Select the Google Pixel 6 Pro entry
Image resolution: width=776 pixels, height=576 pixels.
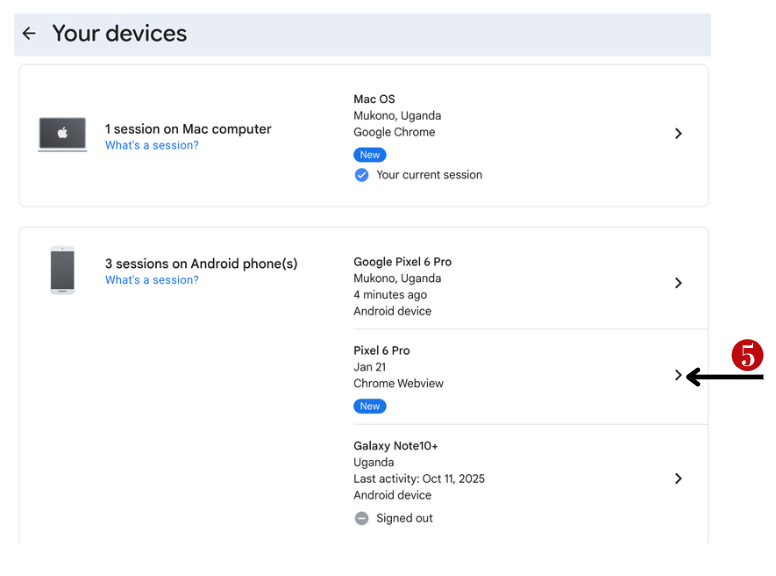402,262
